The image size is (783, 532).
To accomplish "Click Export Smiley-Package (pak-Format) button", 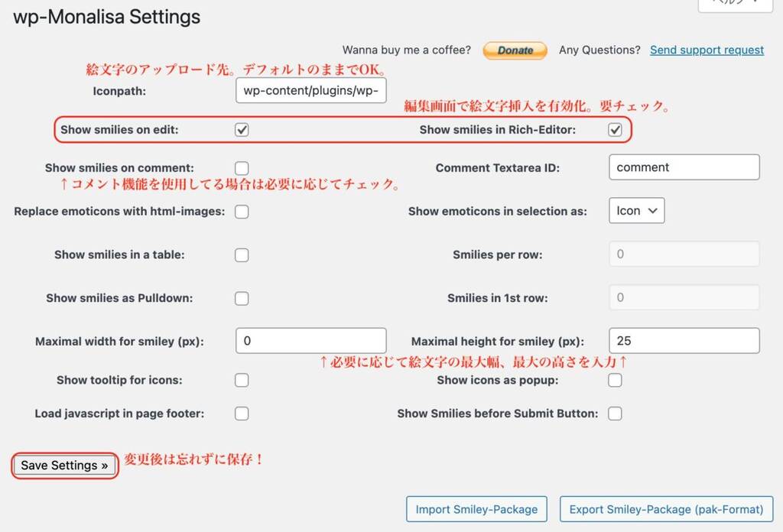I will tap(666, 509).
